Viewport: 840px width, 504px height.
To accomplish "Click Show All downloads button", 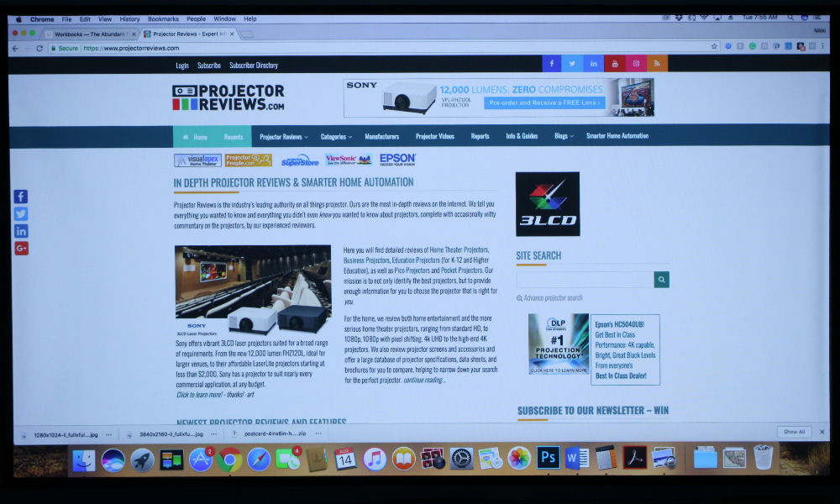I will point(794,432).
